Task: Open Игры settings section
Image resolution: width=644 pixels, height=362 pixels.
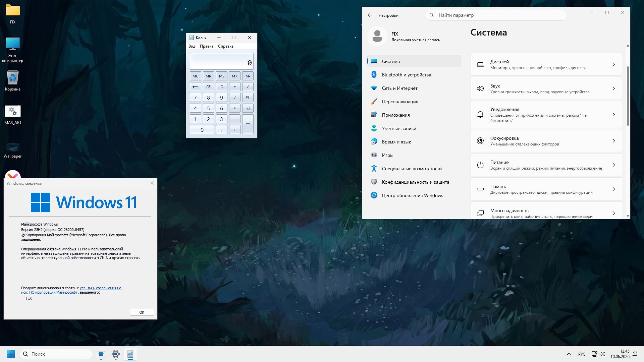Action: pos(414,155)
